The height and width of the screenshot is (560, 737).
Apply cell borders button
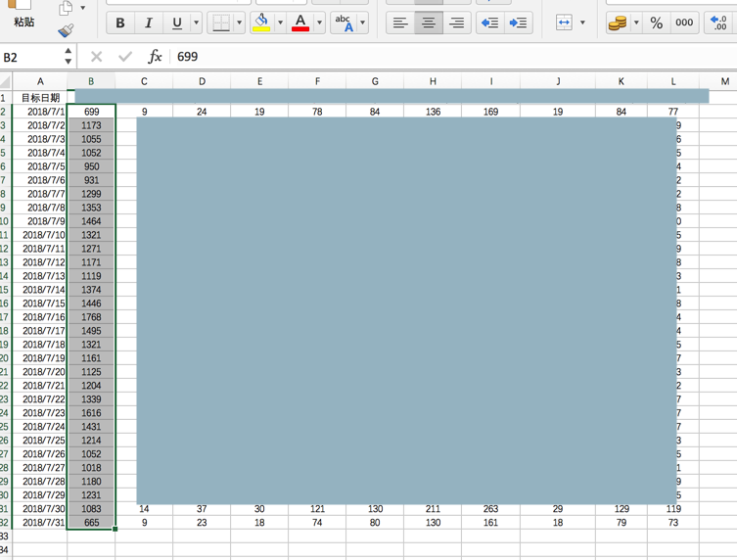221,23
